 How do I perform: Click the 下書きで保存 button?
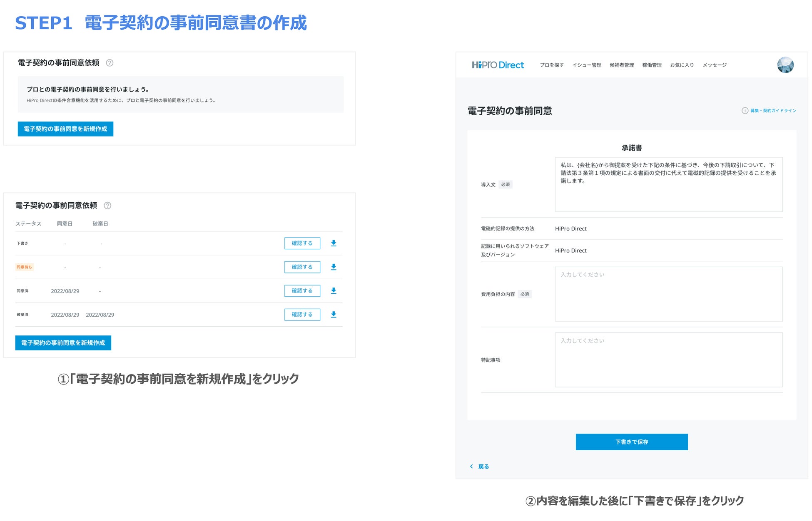[x=631, y=442]
